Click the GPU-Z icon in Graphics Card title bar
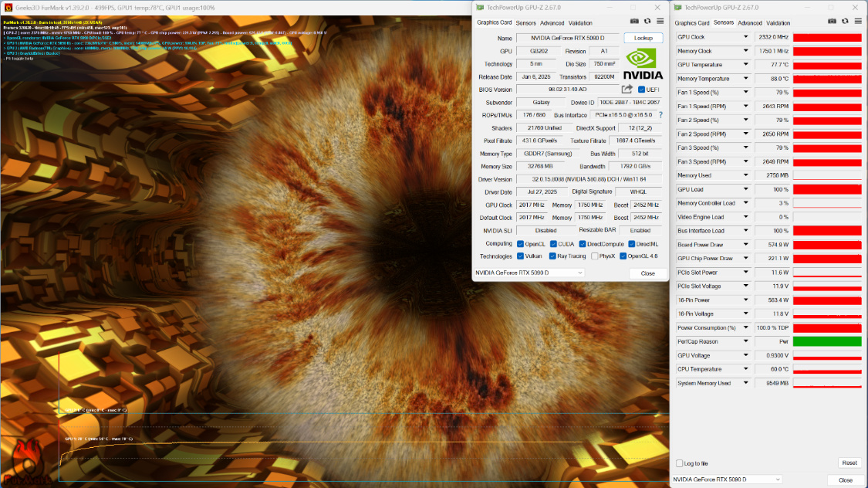The height and width of the screenshot is (488, 868). 480,8
